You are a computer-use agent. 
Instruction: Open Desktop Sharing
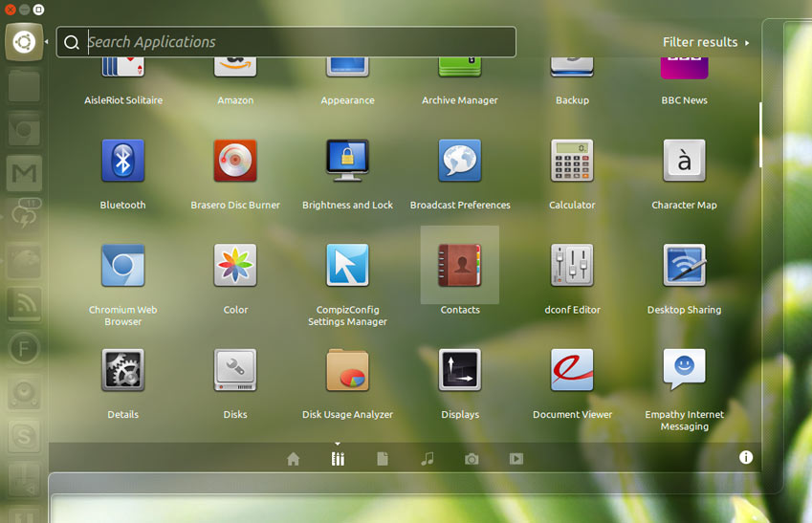coord(684,265)
